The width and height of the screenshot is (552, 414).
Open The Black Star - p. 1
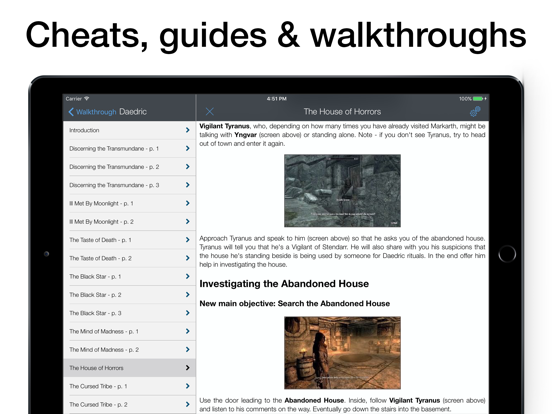tap(130, 277)
